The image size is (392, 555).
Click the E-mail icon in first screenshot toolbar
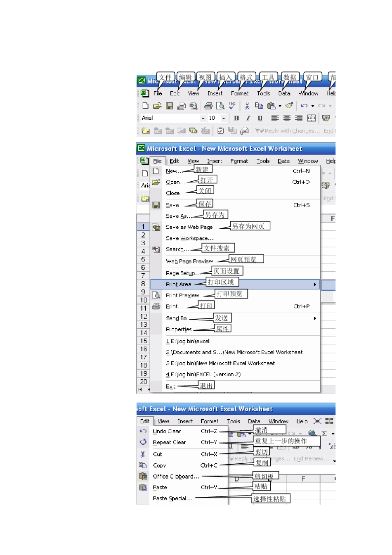tap(181, 106)
